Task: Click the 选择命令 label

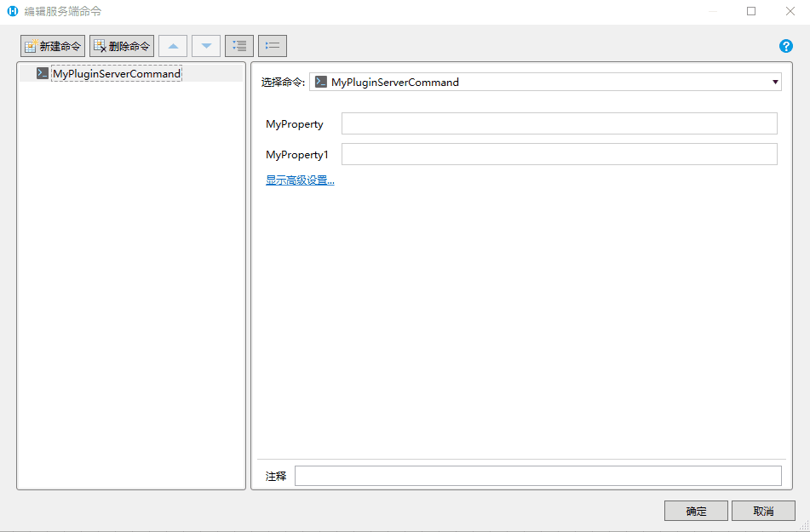Action: point(283,82)
